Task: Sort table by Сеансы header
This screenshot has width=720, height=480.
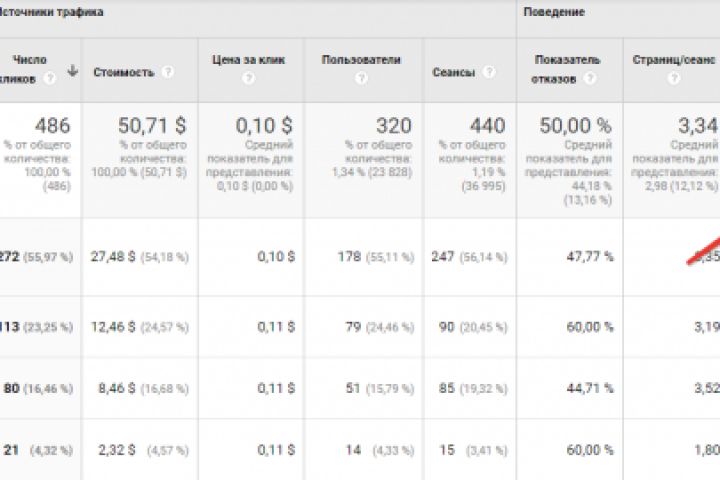Action: click(x=453, y=72)
